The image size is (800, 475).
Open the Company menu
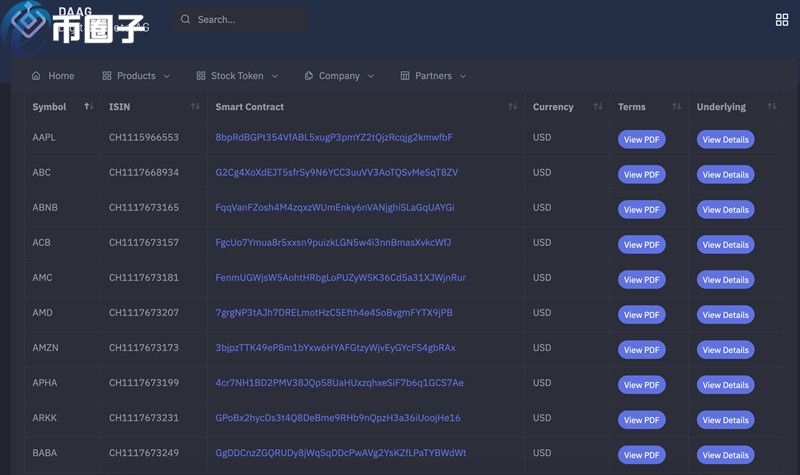[x=339, y=76]
